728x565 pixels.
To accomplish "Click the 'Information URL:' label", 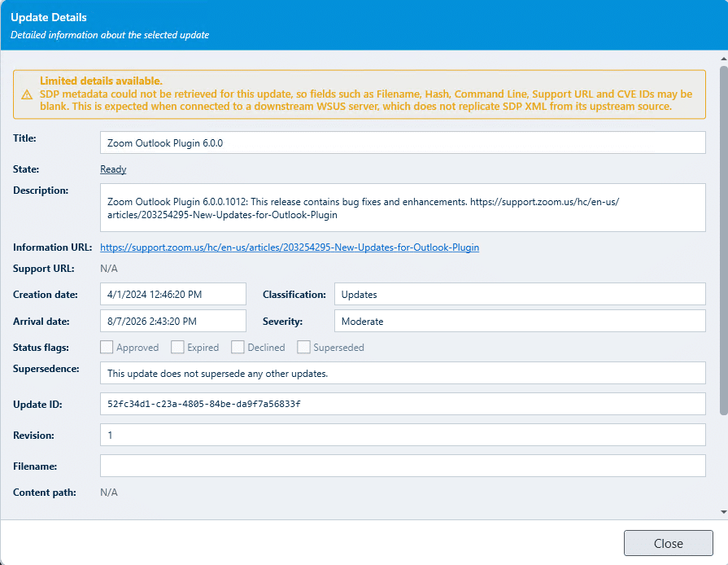I will (x=52, y=247).
